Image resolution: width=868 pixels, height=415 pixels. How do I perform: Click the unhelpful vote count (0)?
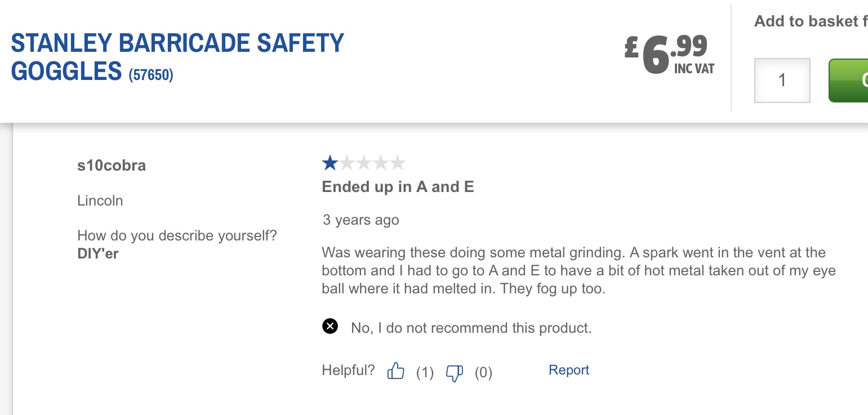[x=483, y=372]
